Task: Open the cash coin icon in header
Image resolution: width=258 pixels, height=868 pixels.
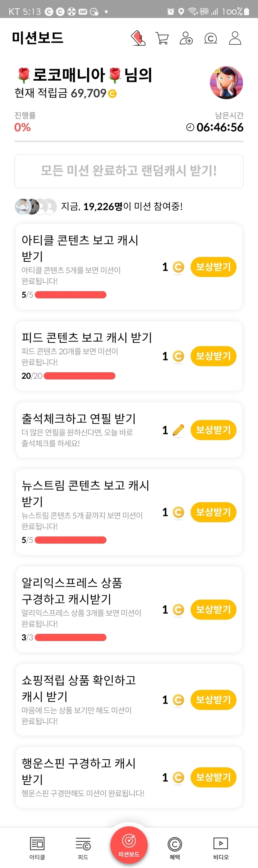Action: [210, 38]
